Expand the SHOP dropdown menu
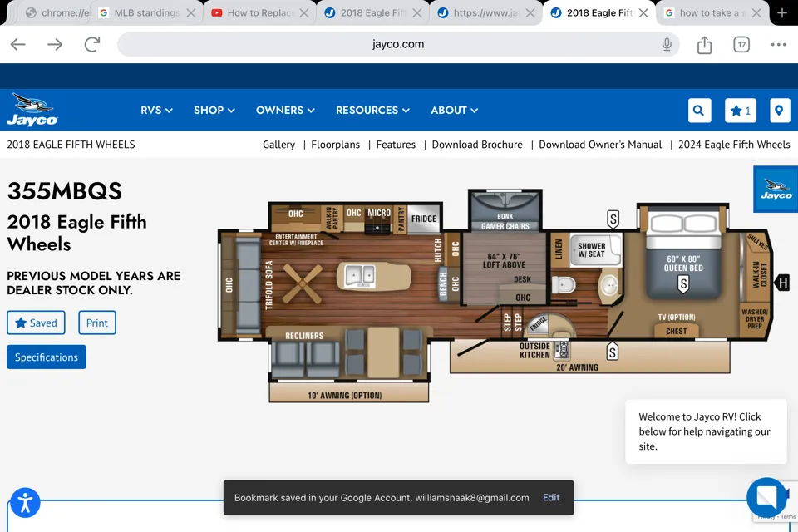Image resolution: width=798 pixels, height=532 pixels. pyautogui.click(x=214, y=111)
